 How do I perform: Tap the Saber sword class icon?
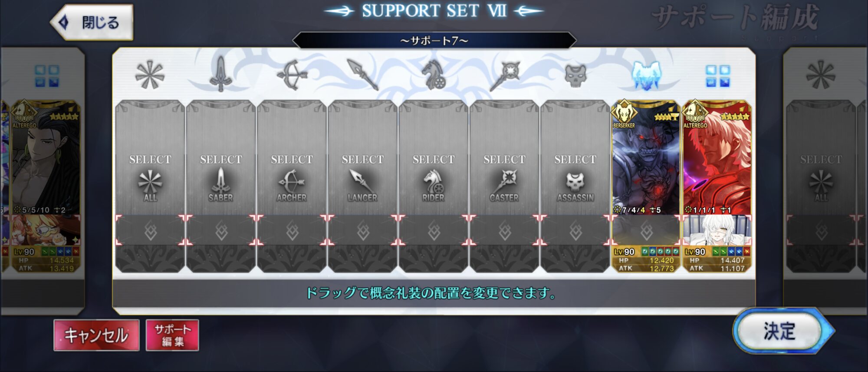[220, 74]
